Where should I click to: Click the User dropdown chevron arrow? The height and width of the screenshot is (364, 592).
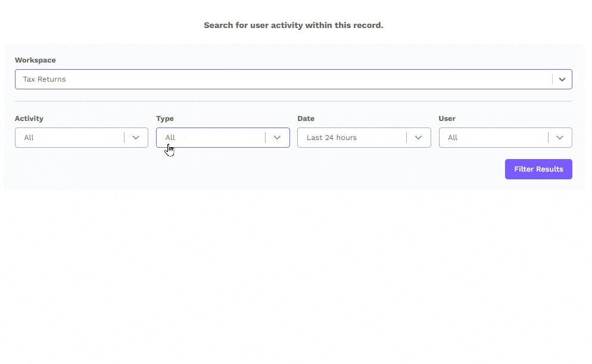pos(559,138)
